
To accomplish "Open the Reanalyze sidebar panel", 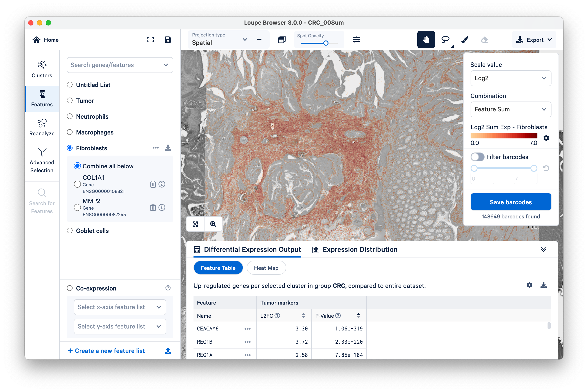I will pyautogui.click(x=42, y=127).
